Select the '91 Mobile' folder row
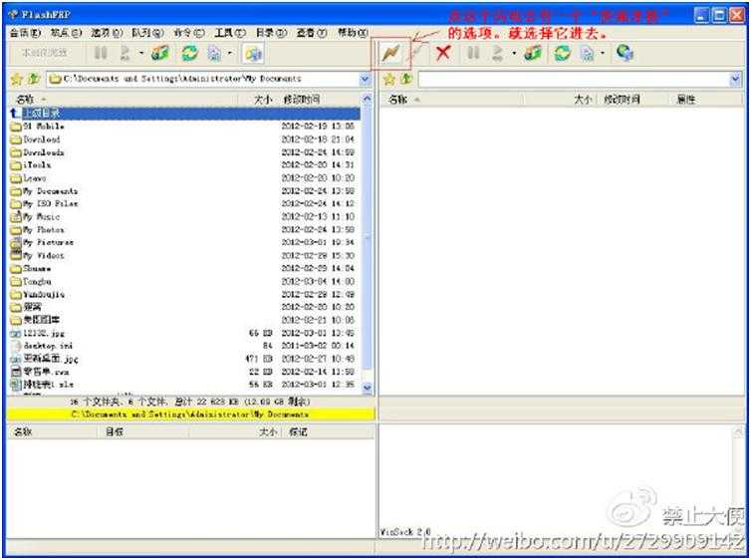 [x=185, y=127]
